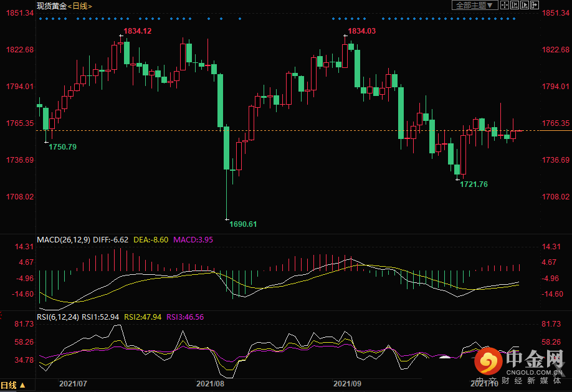Click the RSI1:52.94 value
Image resolution: width=572 pixels, height=392 pixels.
(100, 317)
